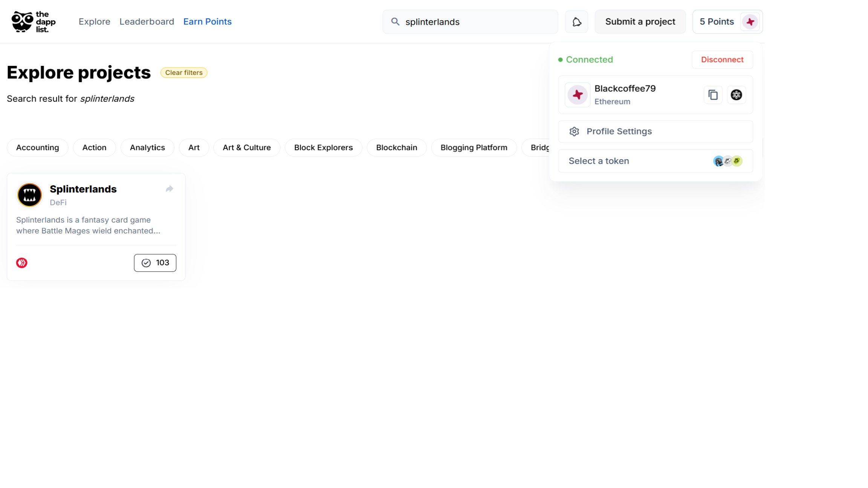Click the Ethereum network label

(612, 102)
